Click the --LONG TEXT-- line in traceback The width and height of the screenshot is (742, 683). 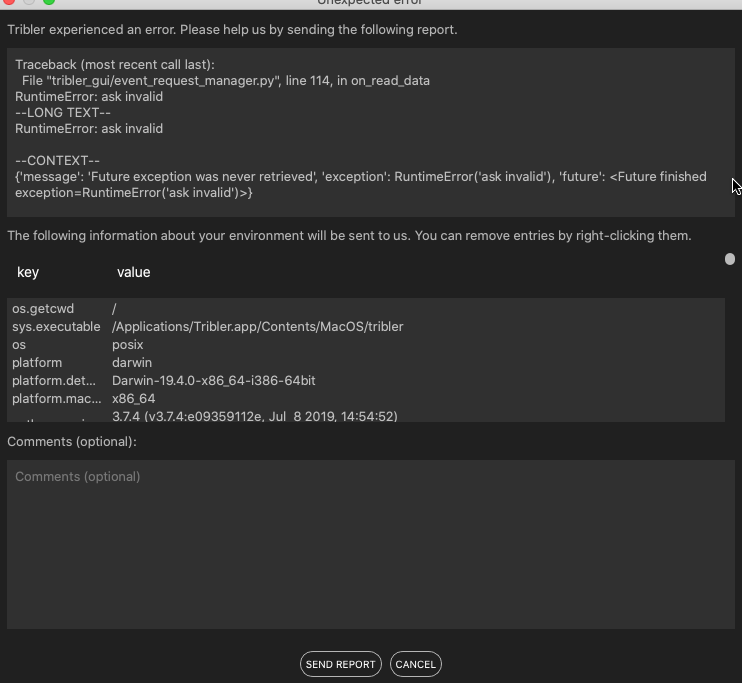63,113
